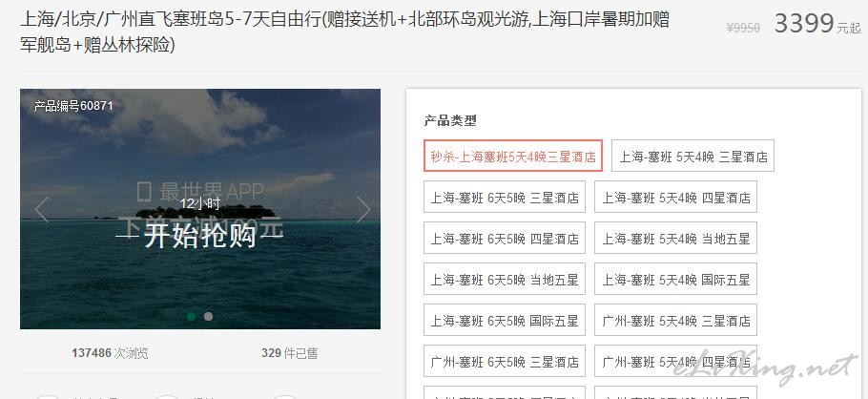Select 秒杀-上海塞班5天4晚三星酒店 option
Image resolution: width=868 pixels, height=399 pixels.
click(x=513, y=157)
